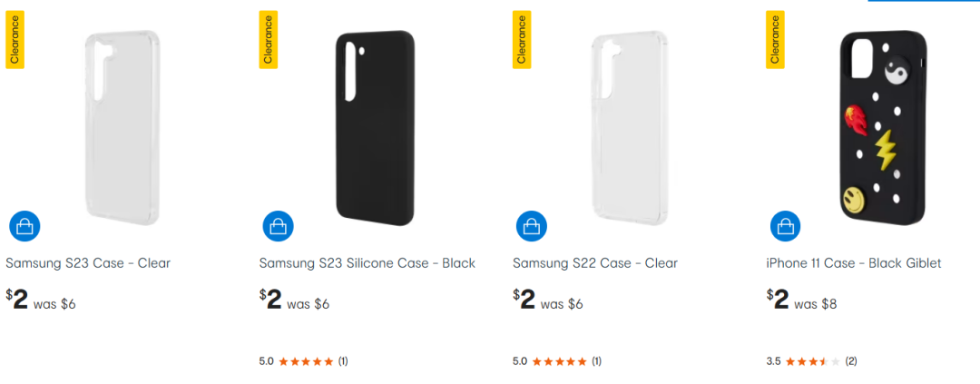Click the bag icon on Samsung S23 Clear case
Image resolution: width=980 pixels, height=384 pixels.
[x=24, y=225]
